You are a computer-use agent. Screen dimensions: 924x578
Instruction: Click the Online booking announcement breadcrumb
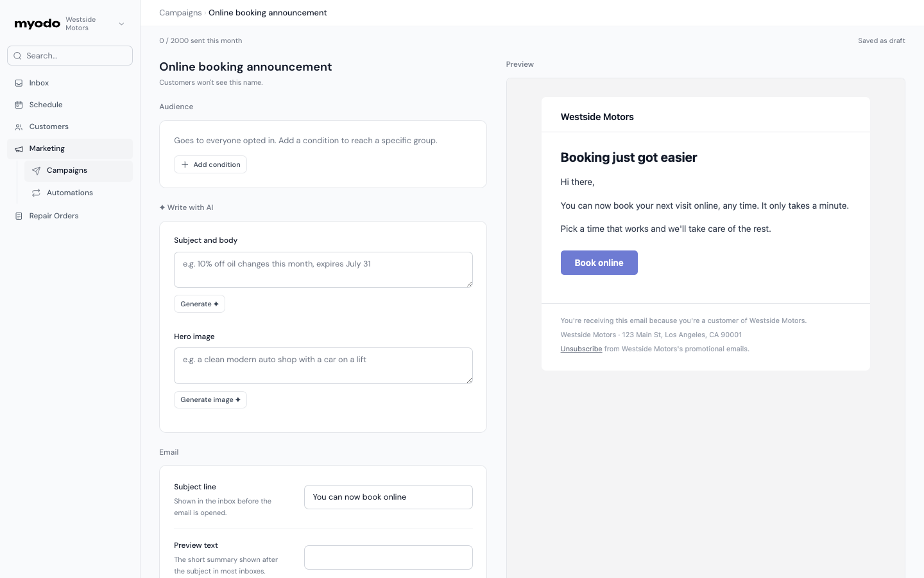coord(268,13)
